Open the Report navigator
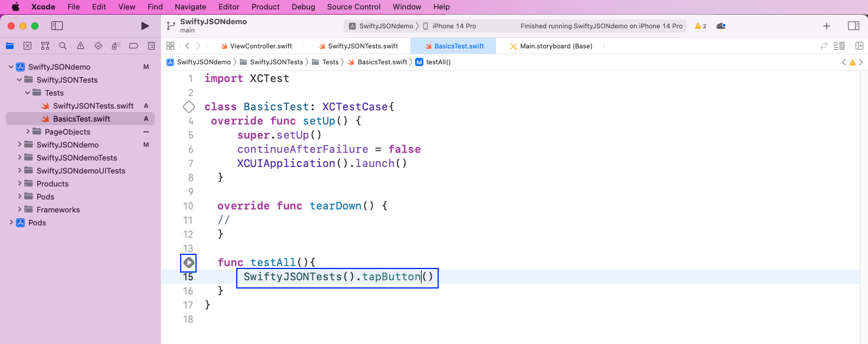868x344 pixels. point(151,45)
